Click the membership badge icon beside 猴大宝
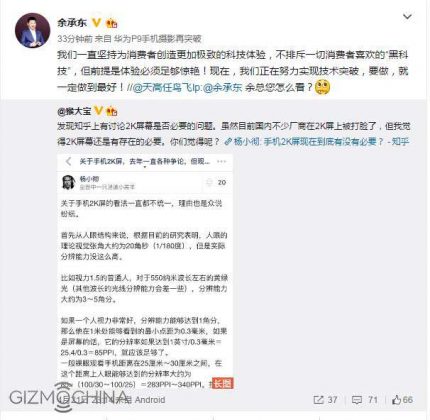Image resolution: width=430 pixels, height=420 pixels. [x=111, y=111]
